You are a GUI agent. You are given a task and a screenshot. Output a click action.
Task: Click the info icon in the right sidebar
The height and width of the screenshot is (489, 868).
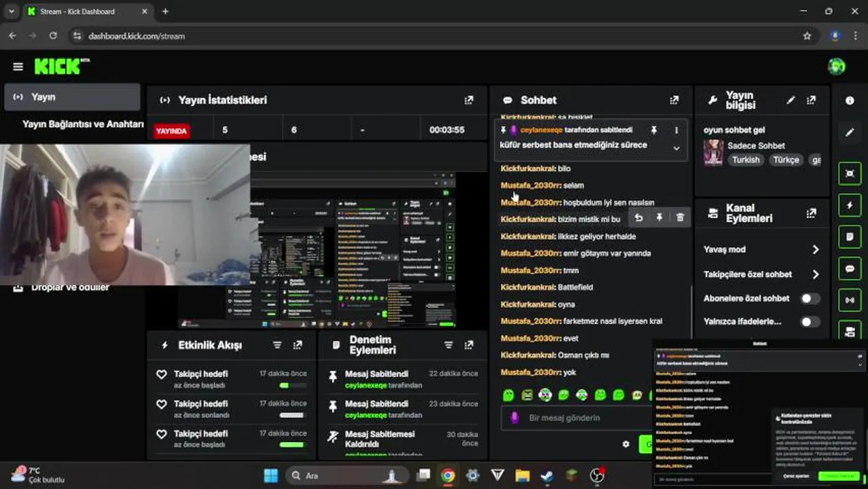click(x=850, y=101)
